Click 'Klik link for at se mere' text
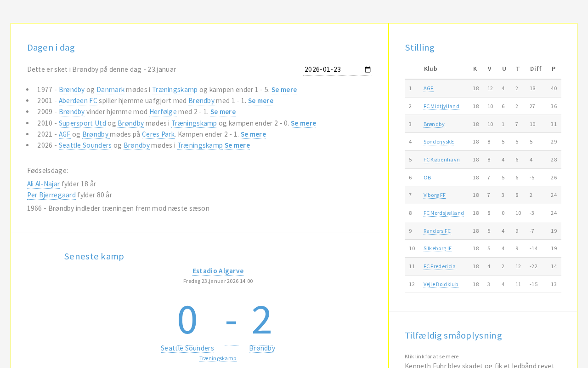The image size is (588, 368). 432,356
